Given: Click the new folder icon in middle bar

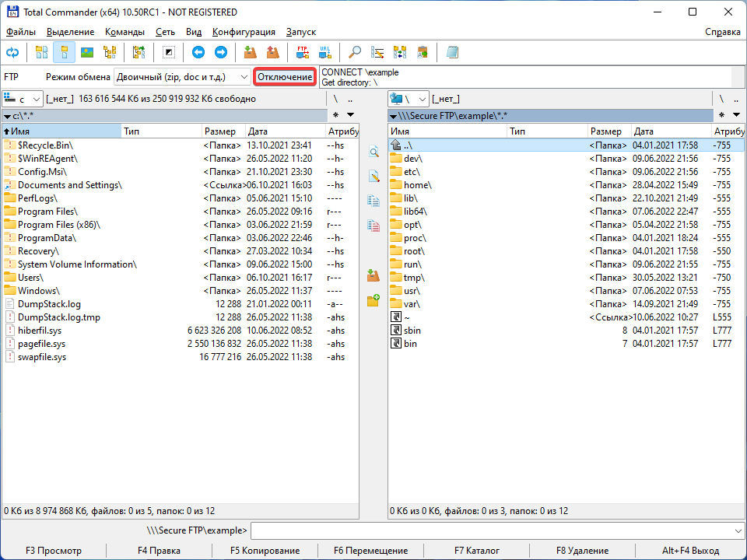Looking at the screenshot, I should tap(373, 300).
